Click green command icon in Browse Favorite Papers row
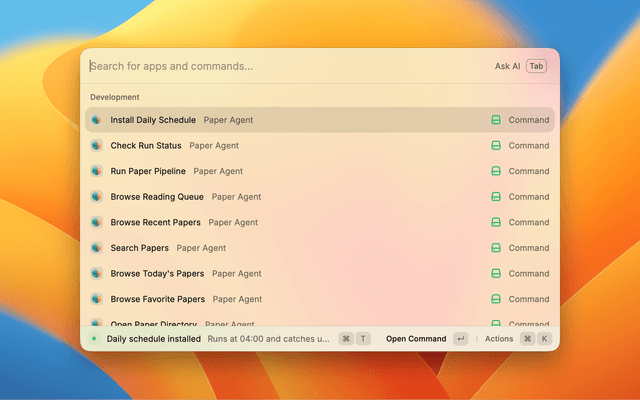The width and height of the screenshot is (640, 400). click(x=495, y=299)
